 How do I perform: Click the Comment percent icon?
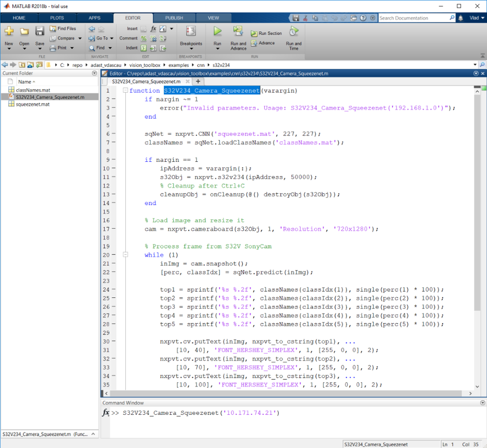coord(143,39)
